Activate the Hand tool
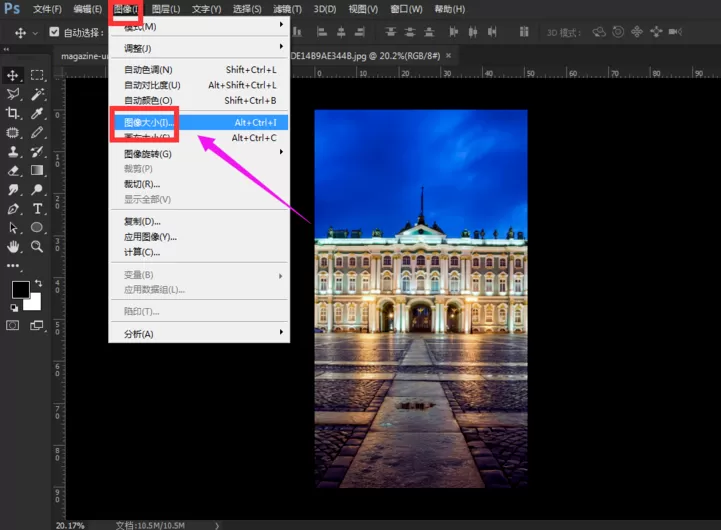 tap(13, 247)
